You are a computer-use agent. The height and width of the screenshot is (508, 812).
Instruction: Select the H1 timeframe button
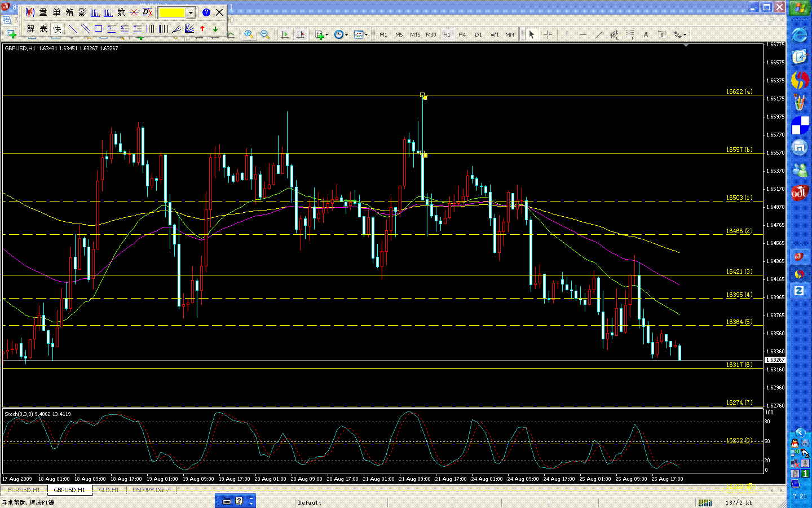coord(447,34)
